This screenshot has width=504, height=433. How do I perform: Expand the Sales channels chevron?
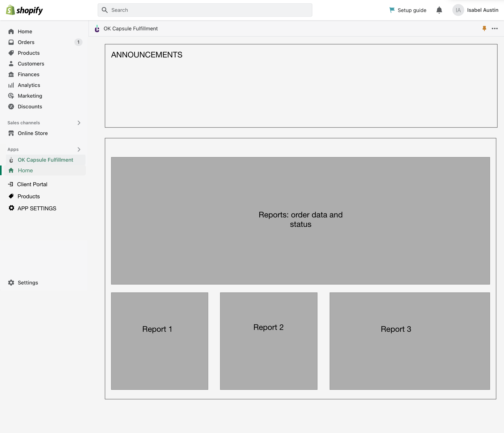click(79, 123)
